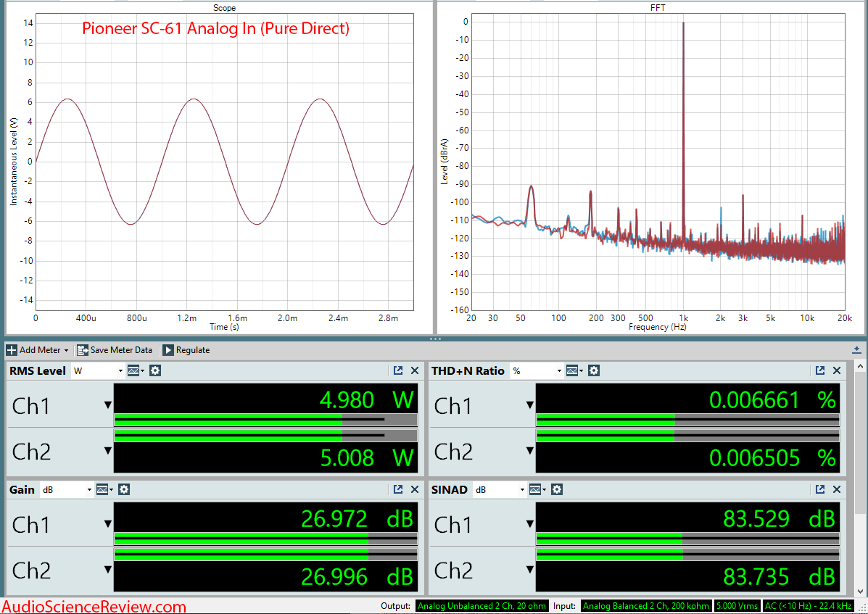
Task: Click Gain Ch2 26.996 dB reading
Action: tap(357, 577)
